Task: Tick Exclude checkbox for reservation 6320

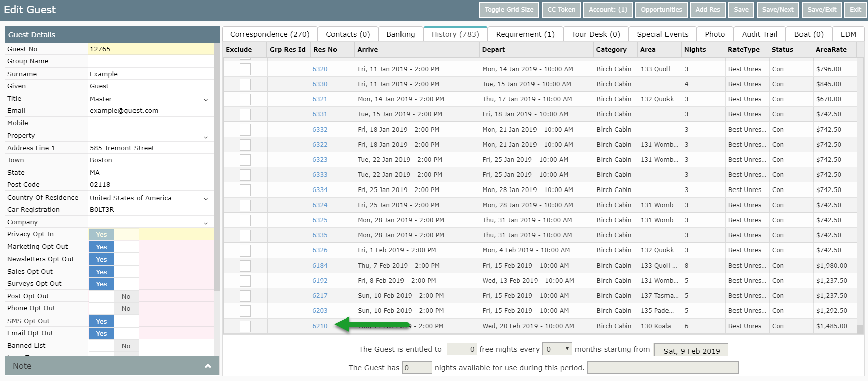Action: [245, 69]
